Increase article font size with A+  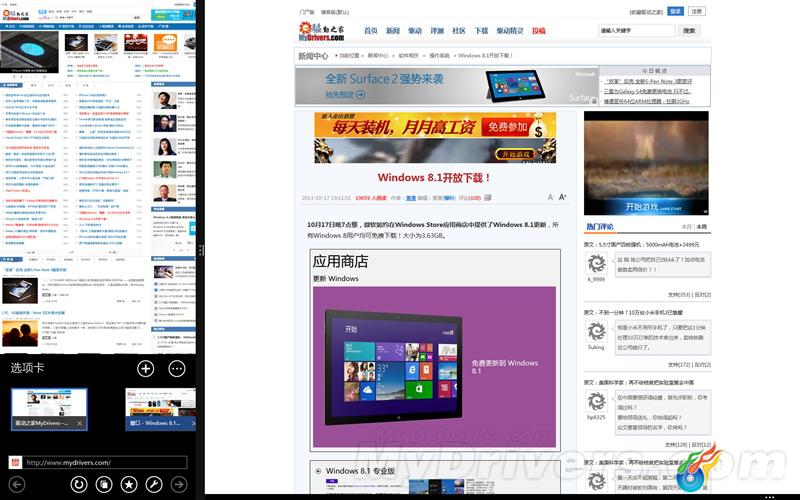(x=562, y=197)
